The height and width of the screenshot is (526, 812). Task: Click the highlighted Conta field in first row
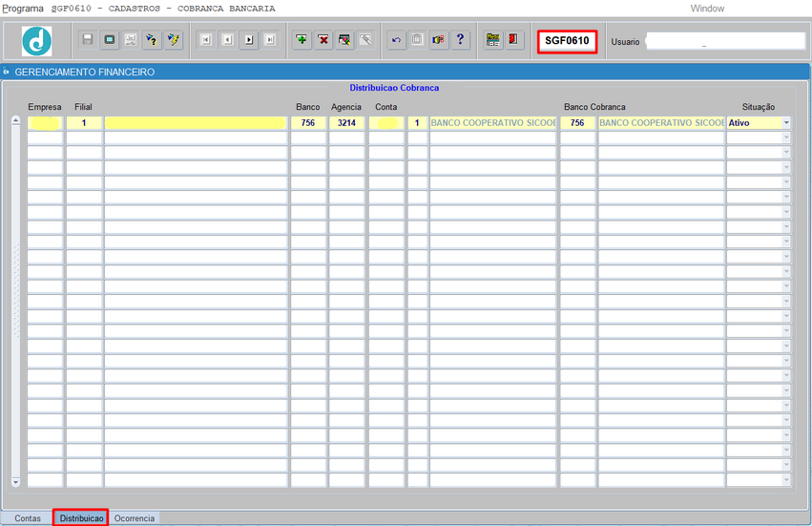coord(386,123)
